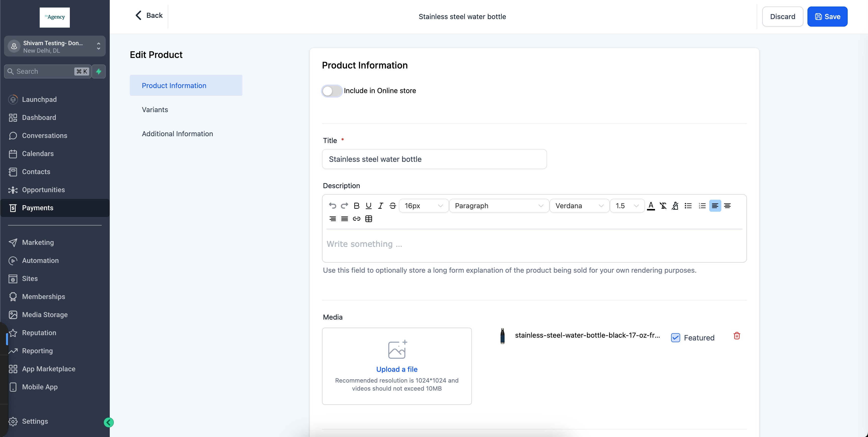Collapse sidebar with green arrow button

108,422
